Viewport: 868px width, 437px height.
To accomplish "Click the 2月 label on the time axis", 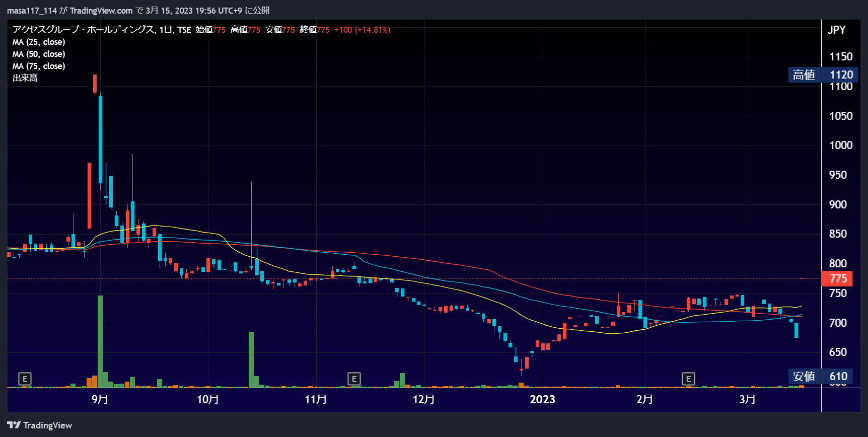I will pyautogui.click(x=644, y=399).
